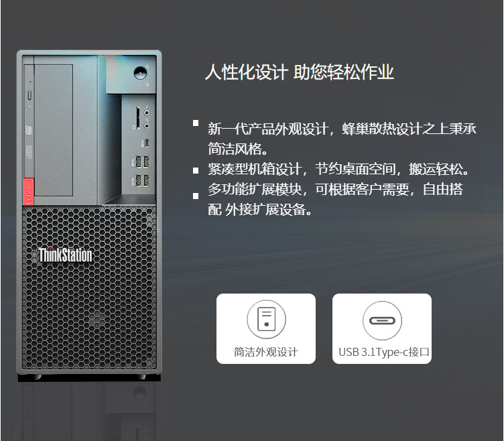Click the front USB-C port on tower
This screenshot has height=441, width=504.
pyautogui.click(x=146, y=142)
